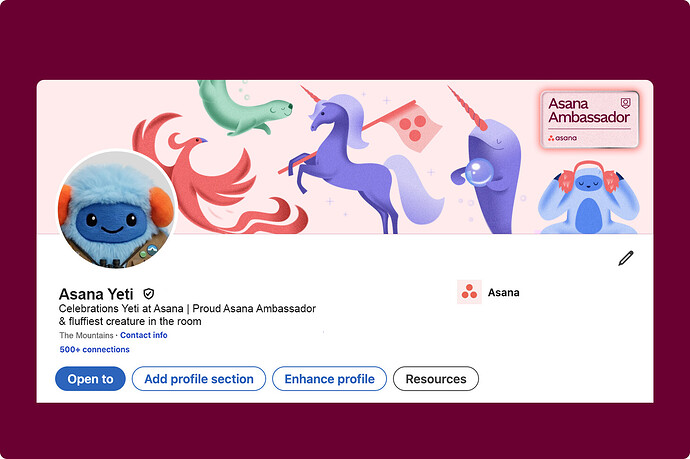Open the Contact info link

pos(144,335)
